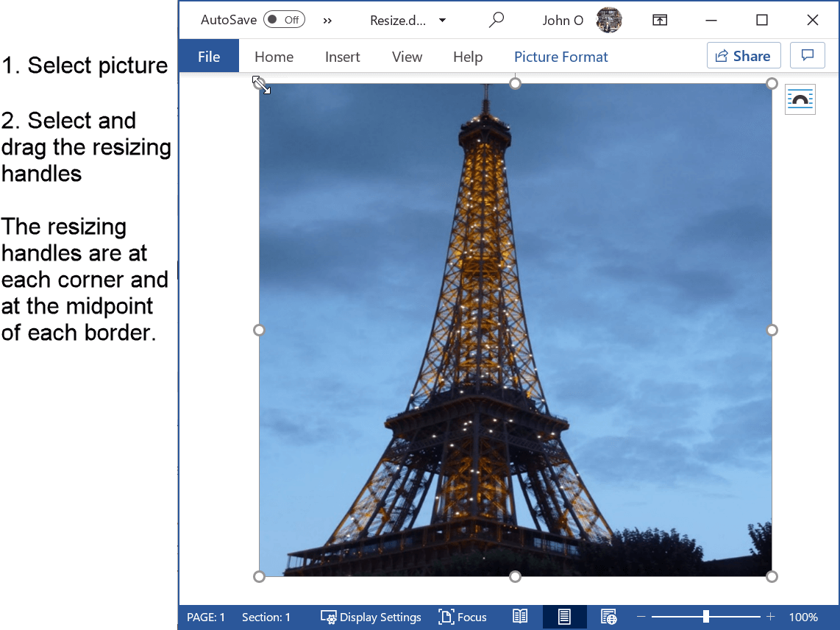Viewport: 840px width, 630px height.
Task: Expand the Quick Access Toolbar chevron
Action: point(327,21)
